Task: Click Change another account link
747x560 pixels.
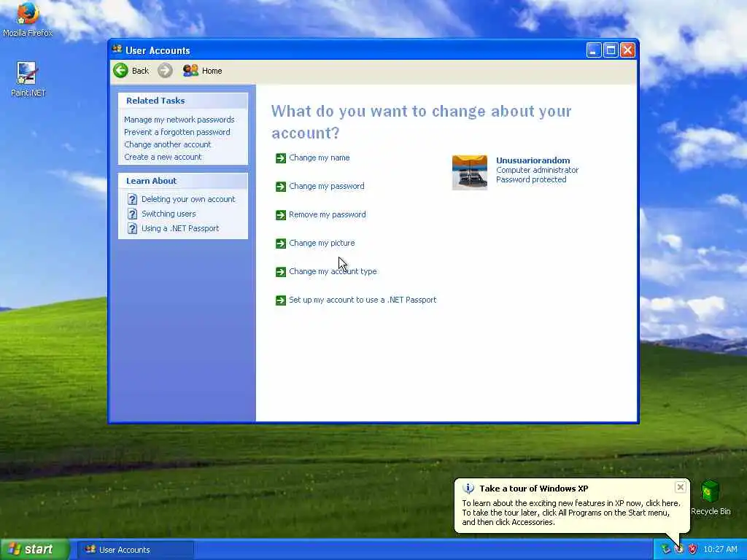Action: pos(167,144)
